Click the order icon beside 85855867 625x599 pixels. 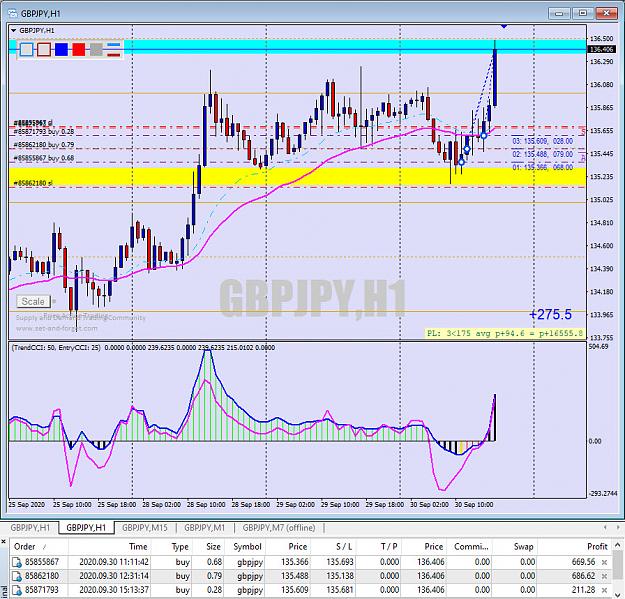(x=17, y=562)
